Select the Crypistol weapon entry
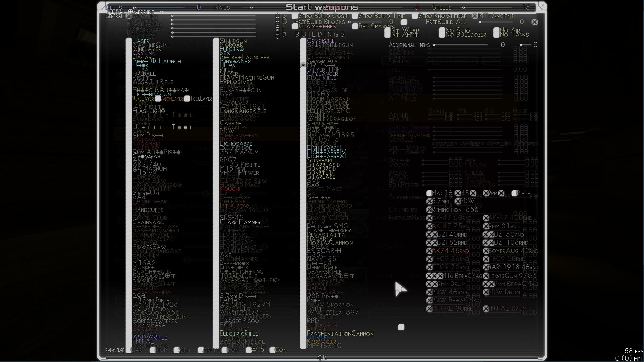644x362 pixels. coord(322,41)
